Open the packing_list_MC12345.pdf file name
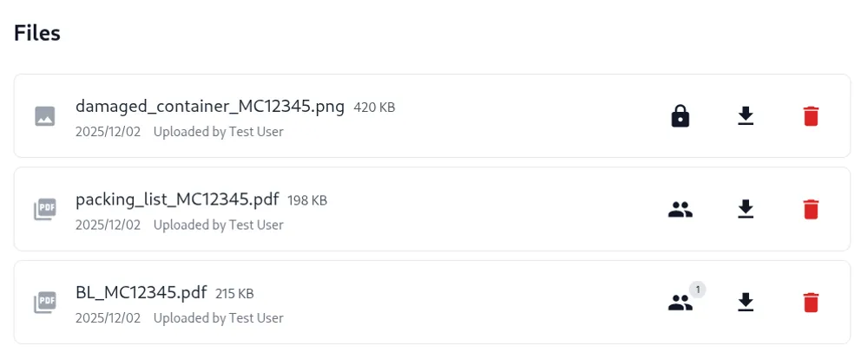The image size is (868, 359). point(177,199)
